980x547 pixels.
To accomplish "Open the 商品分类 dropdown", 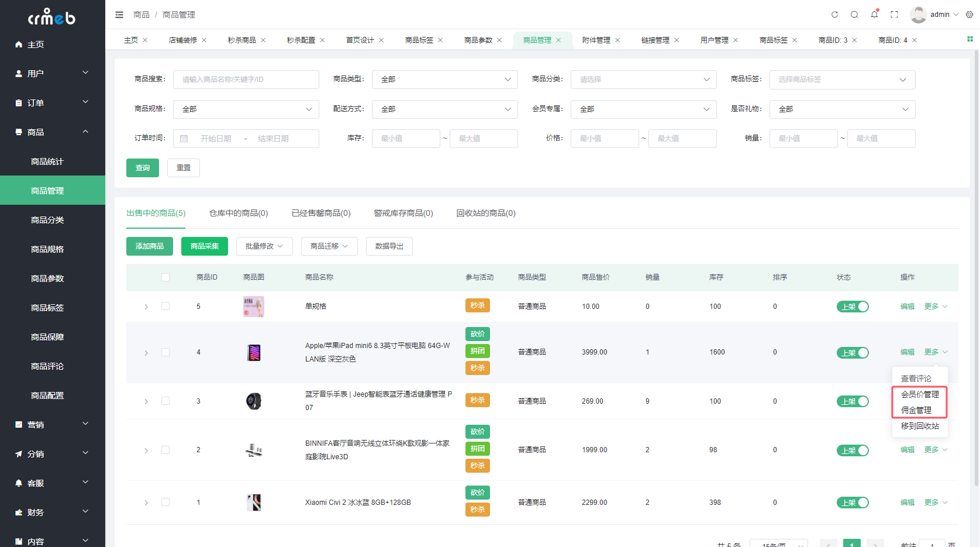I will pos(644,80).
